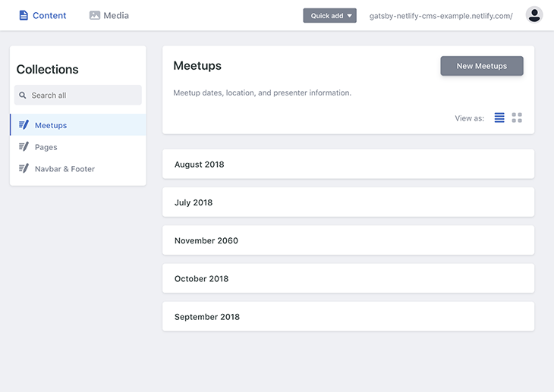Focus the Search all field
Screen dimensions: 554x392
[83, 96]
